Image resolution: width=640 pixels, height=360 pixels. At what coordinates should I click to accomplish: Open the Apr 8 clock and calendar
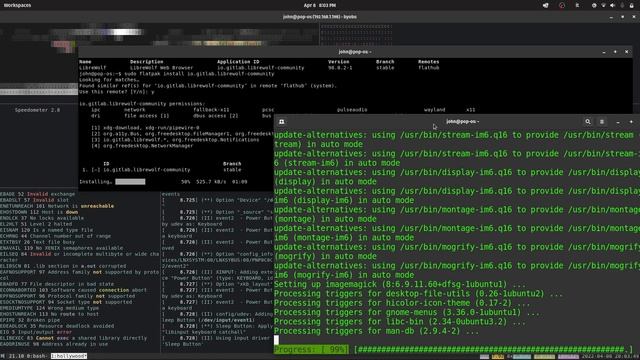pyautogui.click(x=320, y=5)
